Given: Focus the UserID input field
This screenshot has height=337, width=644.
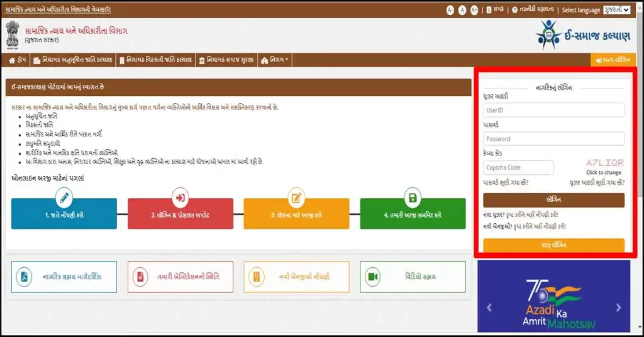Looking at the screenshot, I should (553, 110).
